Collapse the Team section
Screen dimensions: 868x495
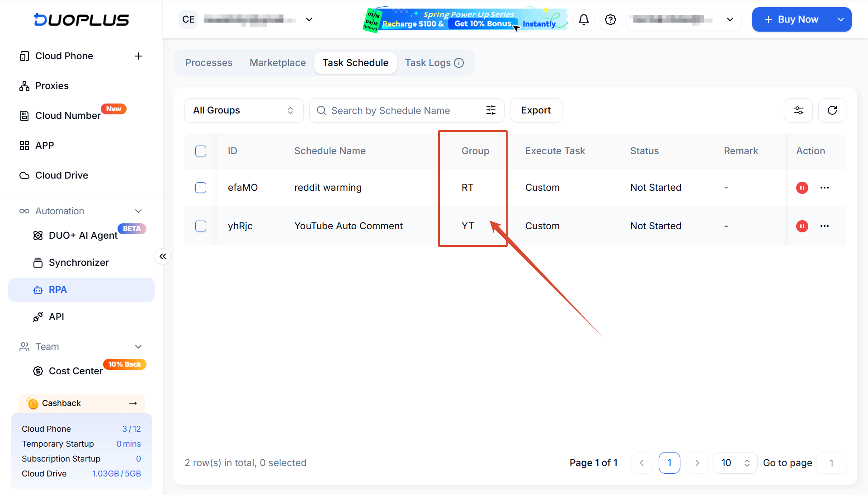tap(138, 347)
